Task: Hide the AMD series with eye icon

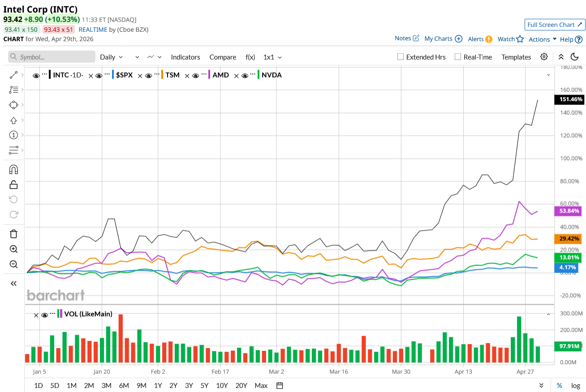Action: coord(195,76)
